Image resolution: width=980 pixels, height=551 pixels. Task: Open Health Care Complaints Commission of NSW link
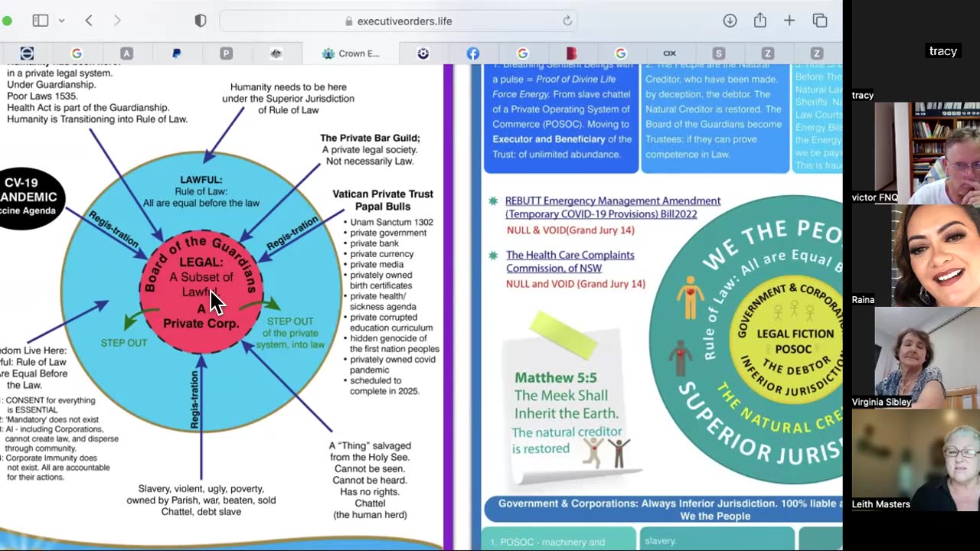click(570, 261)
